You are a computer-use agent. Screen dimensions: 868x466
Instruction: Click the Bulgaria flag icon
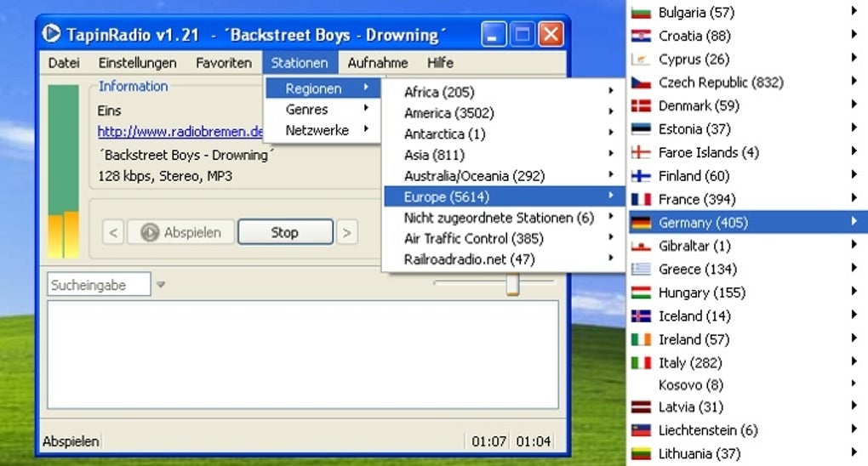coord(641,12)
